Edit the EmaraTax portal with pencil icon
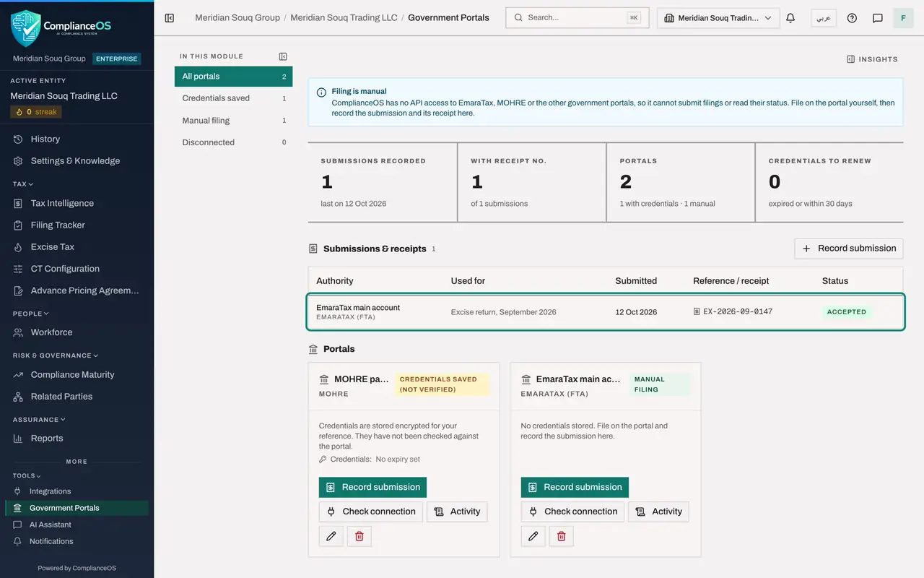This screenshot has width=924, height=578. 533,536
